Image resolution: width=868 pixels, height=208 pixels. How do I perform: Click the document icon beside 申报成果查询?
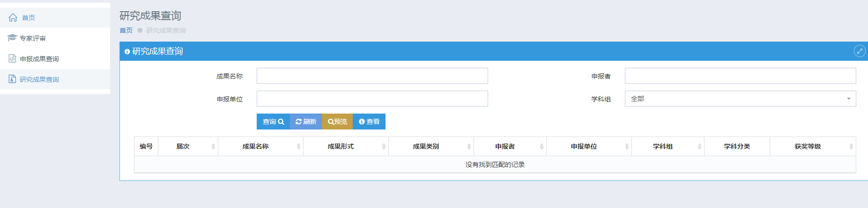[x=12, y=58]
